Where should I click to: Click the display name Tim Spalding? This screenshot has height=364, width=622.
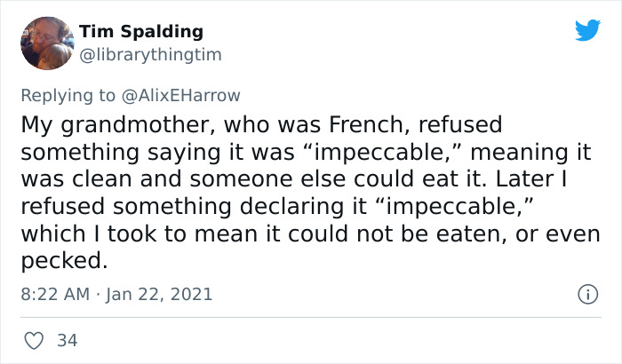click(141, 32)
